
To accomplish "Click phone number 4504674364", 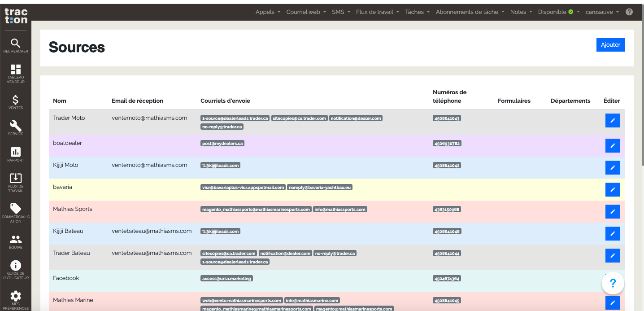I will click(x=447, y=279).
